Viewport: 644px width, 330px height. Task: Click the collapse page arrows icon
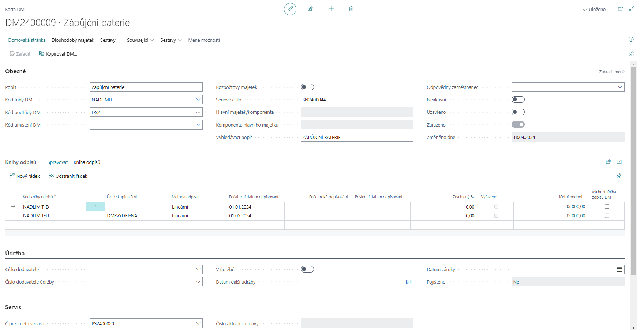631,9
